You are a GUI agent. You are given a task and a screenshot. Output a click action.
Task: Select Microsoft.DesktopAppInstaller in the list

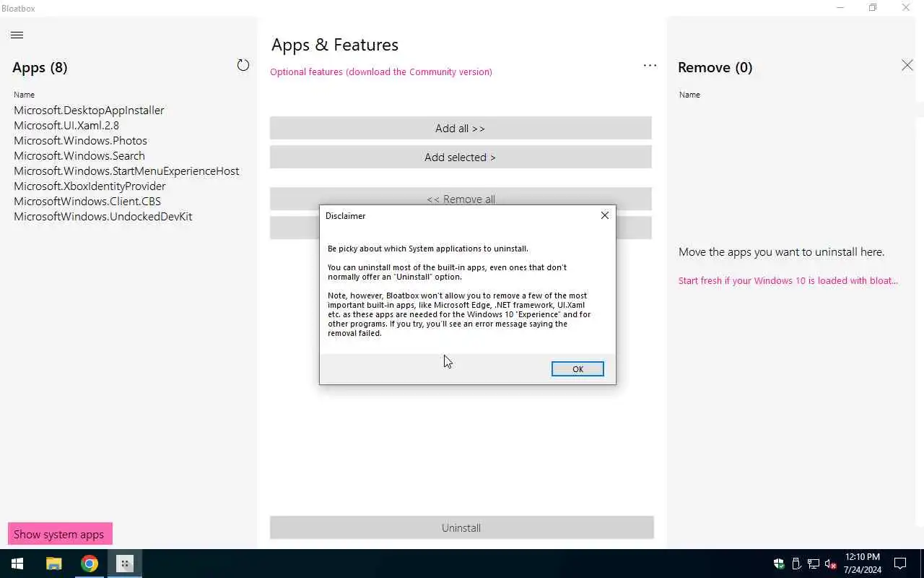point(89,110)
